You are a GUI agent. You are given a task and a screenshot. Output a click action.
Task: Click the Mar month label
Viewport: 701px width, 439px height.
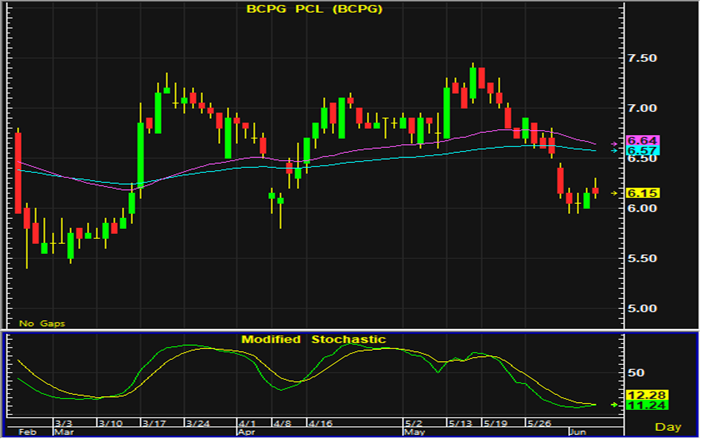(63, 432)
